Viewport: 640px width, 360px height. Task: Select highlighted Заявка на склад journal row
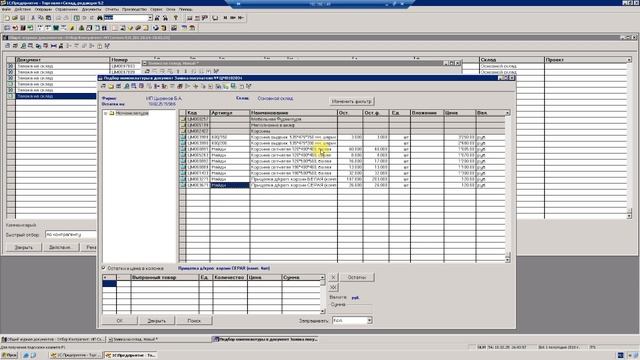pyautogui.click(x=56, y=96)
